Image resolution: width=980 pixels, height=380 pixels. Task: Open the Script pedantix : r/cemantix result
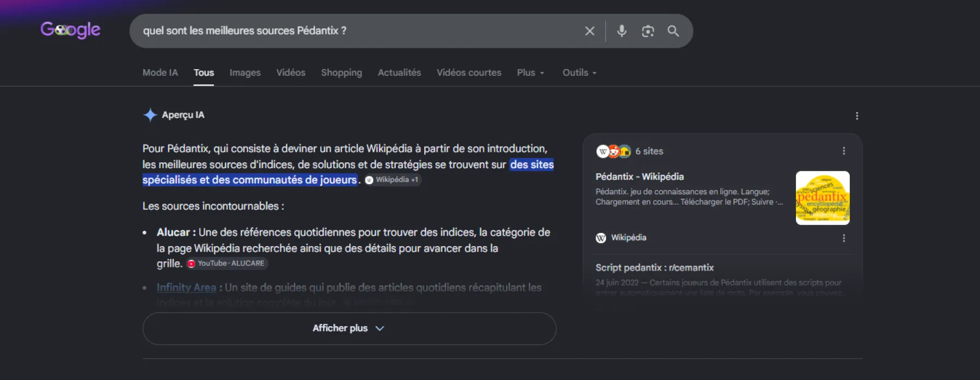(x=654, y=267)
